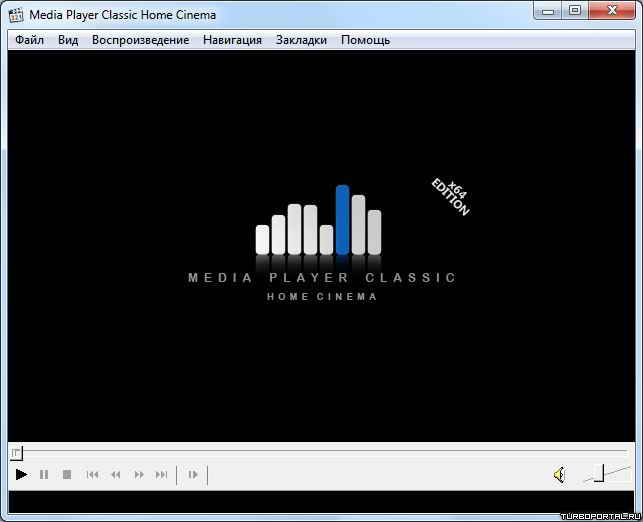Maximize the player window

(574, 11)
